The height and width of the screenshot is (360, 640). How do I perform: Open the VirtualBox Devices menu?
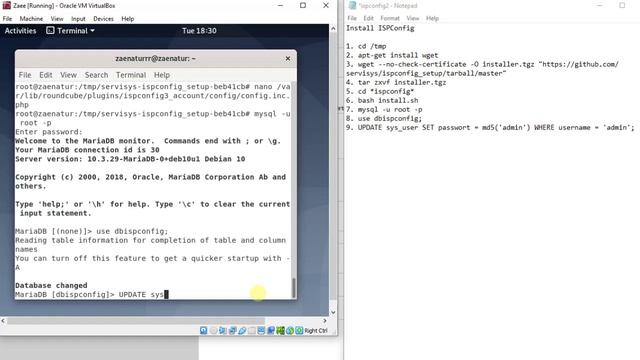pos(103,19)
